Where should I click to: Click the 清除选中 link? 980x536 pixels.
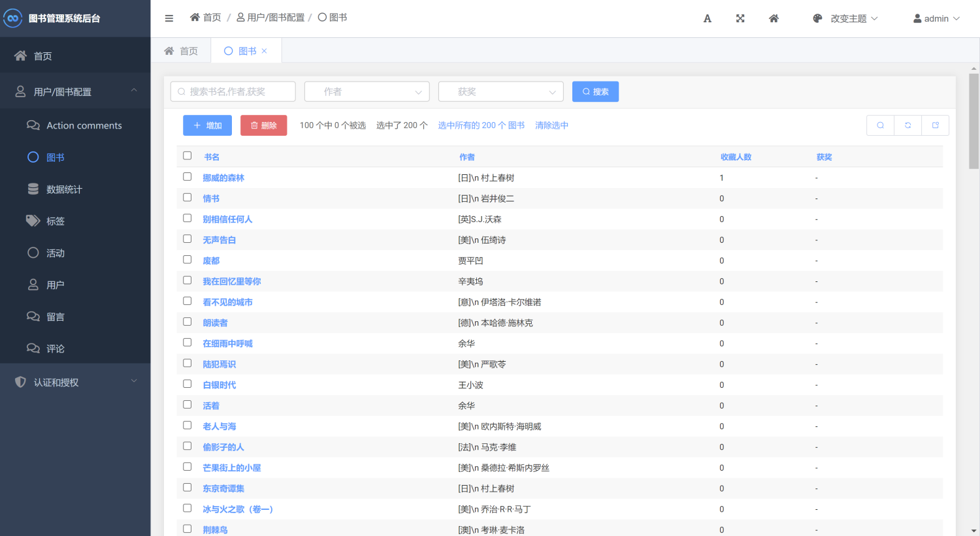(x=551, y=125)
